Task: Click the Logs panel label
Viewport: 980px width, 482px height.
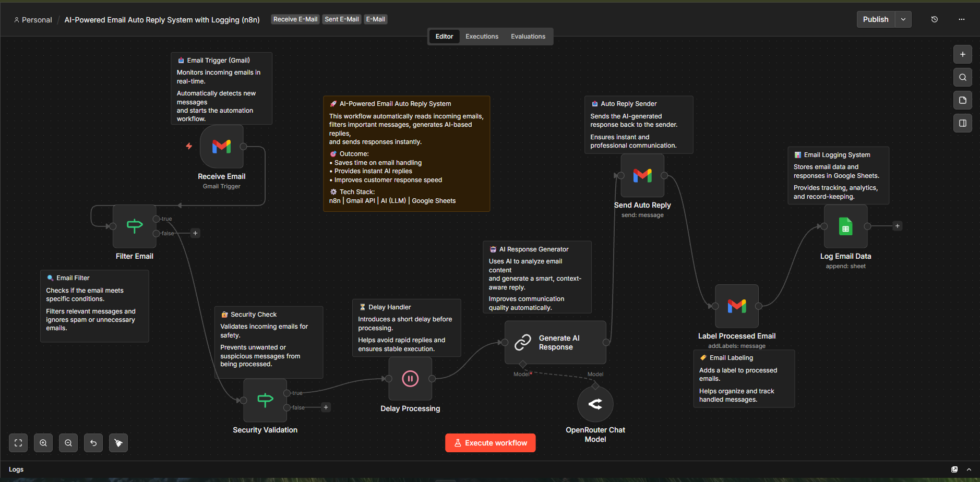Action: 16,469
